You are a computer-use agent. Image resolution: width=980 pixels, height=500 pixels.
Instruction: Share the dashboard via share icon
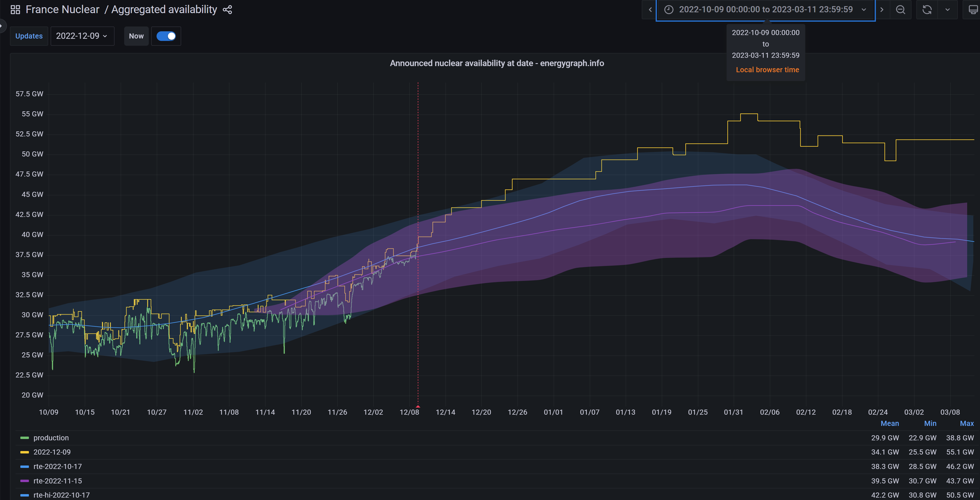(x=227, y=10)
